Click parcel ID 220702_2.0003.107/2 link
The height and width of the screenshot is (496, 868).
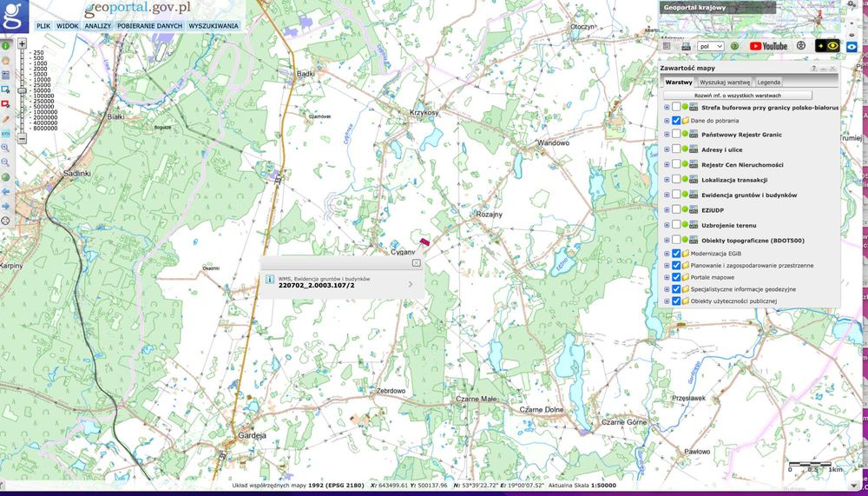(317, 285)
